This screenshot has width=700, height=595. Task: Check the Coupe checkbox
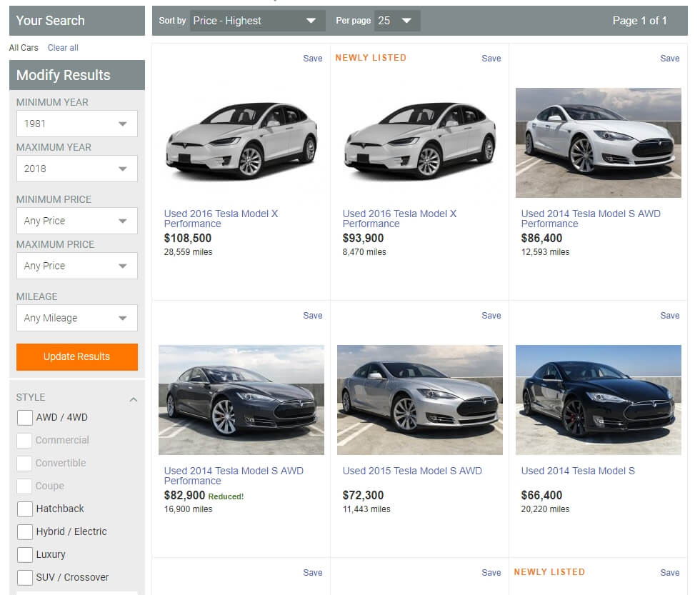point(24,486)
